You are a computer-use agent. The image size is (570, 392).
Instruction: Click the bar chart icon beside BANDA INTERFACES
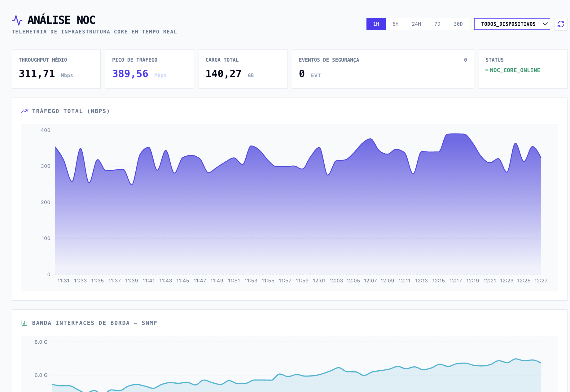tap(24, 323)
